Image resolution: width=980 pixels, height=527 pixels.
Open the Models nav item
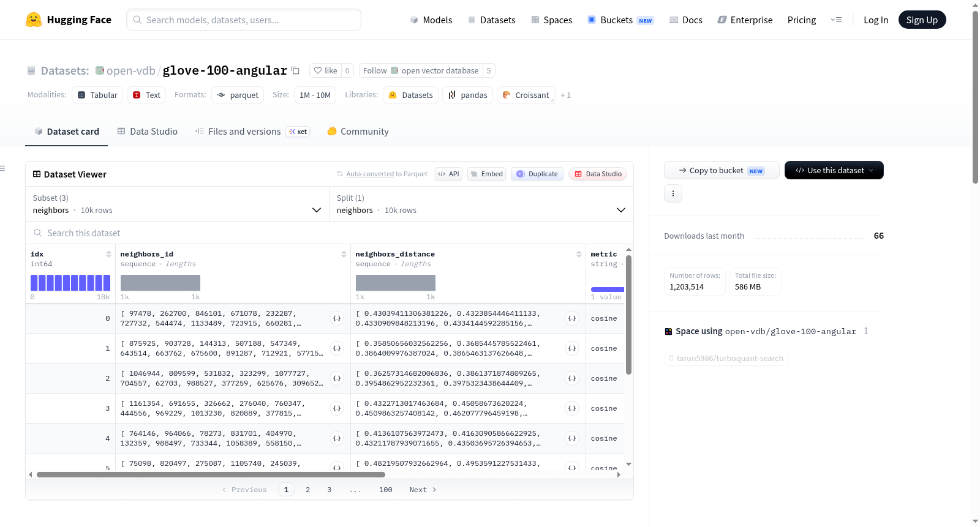(431, 20)
